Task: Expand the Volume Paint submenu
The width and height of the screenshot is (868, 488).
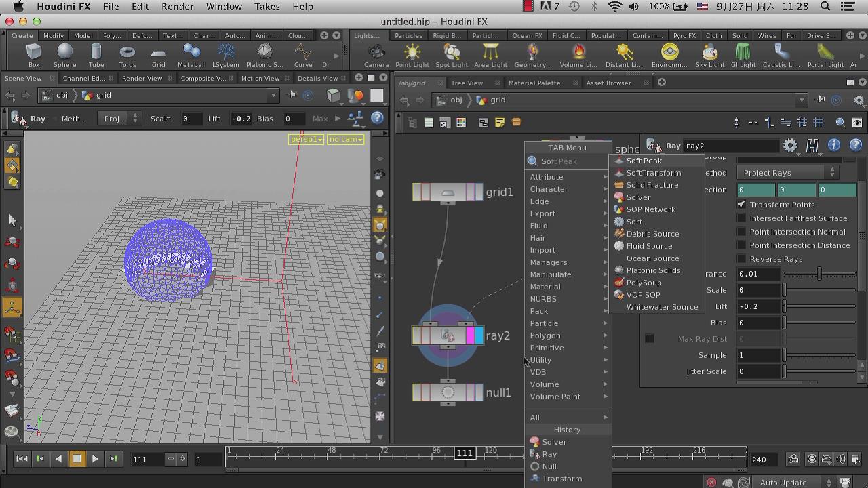Action: [568, 396]
